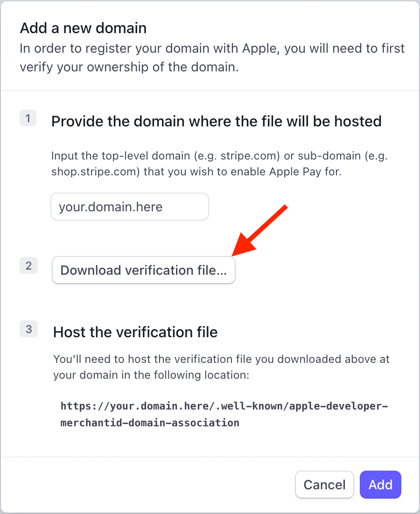The height and width of the screenshot is (514, 420).
Task: Click the red arrow annotation
Action: click(259, 231)
